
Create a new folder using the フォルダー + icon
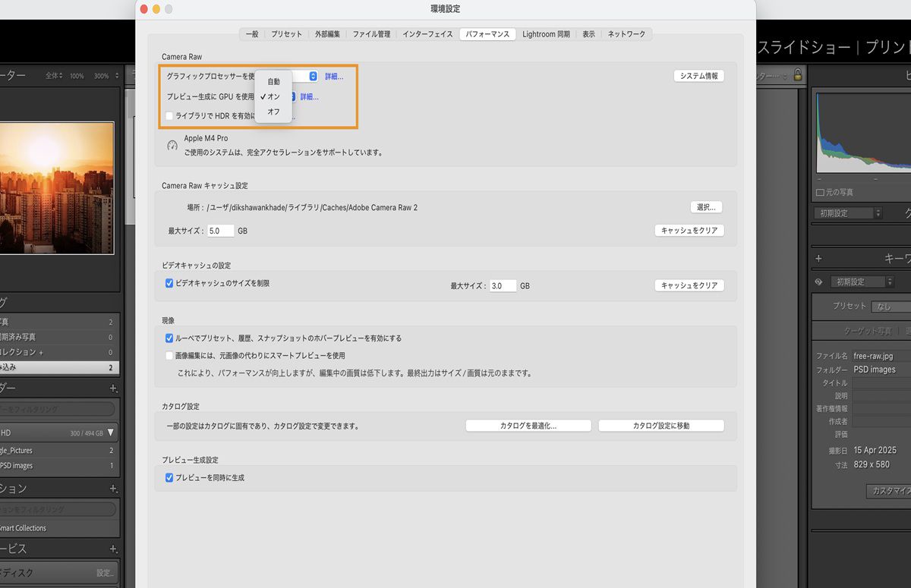[x=114, y=388]
